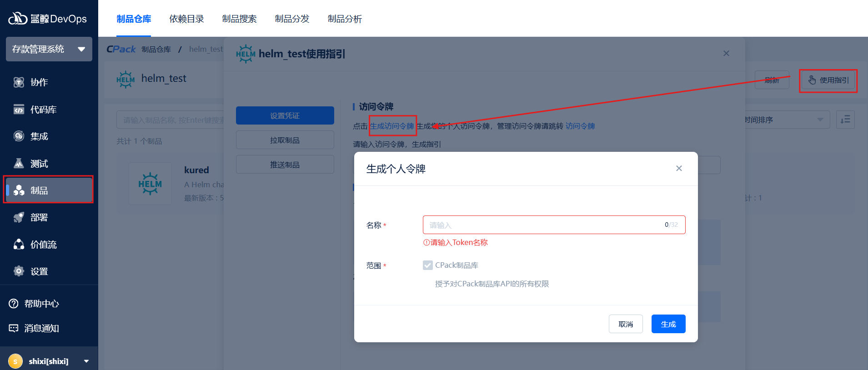
Task: Open 消息通知 message notifications
Action: (x=34, y=328)
